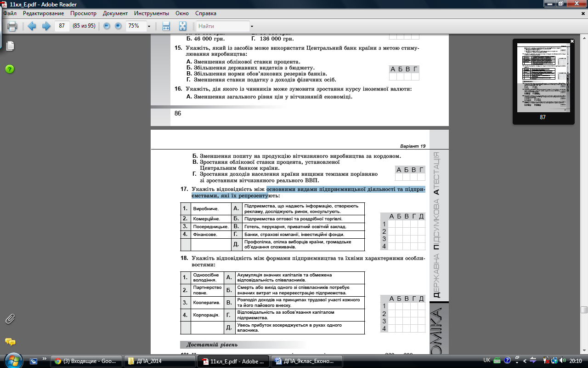Open the Pages panel in the left sidebar
This screenshot has width=588, height=368.
point(10,46)
